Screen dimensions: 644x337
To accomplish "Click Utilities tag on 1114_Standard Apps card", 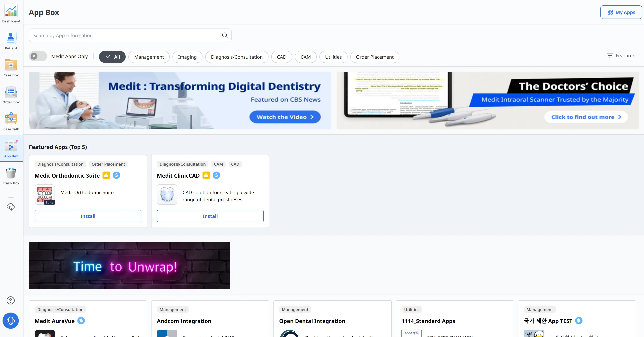I will (x=412, y=310).
